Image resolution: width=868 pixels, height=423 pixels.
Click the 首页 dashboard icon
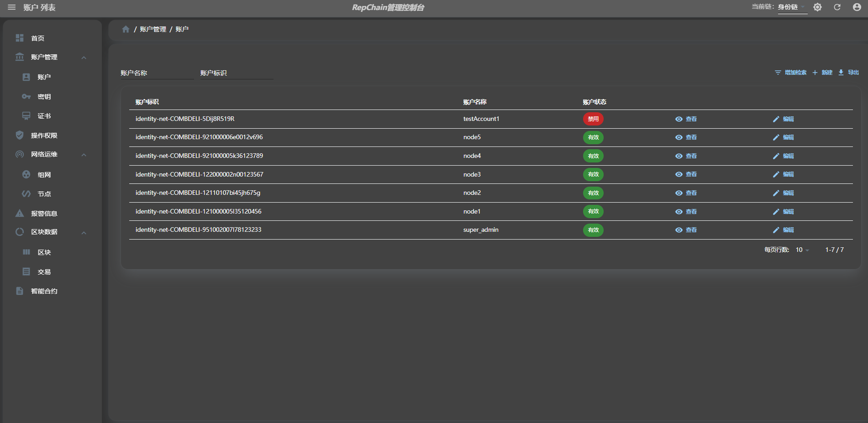coord(20,38)
